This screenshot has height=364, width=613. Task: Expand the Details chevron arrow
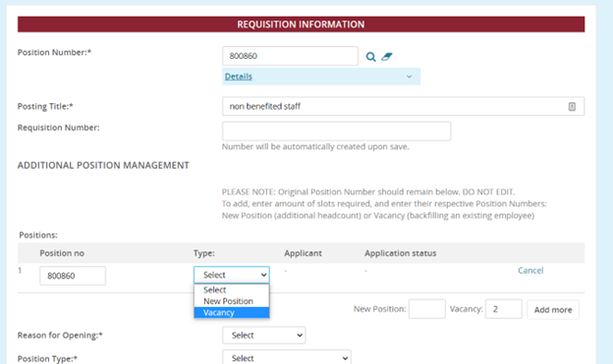click(x=409, y=77)
